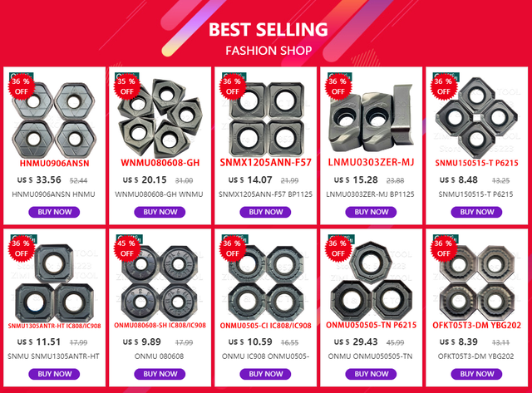Click the 36% OFF badge on OFKT05T3-DM
Image resolution: width=532 pixels, height=393 pixels.
444,248
